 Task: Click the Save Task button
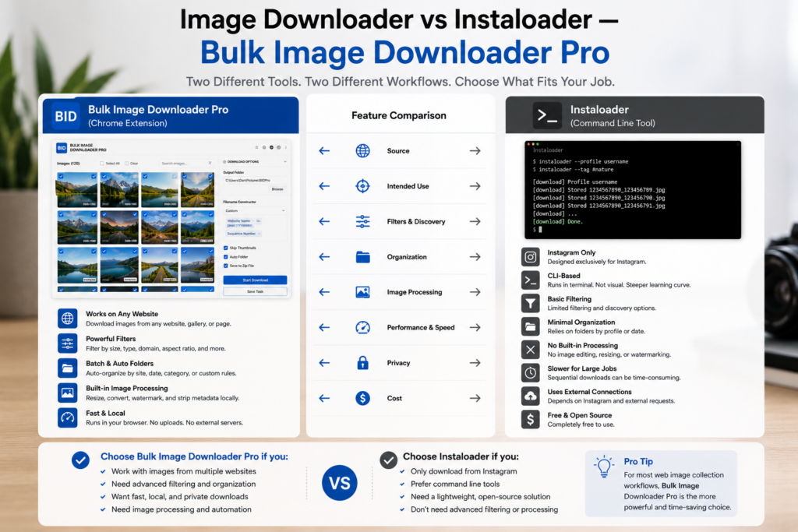pyautogui.click(x=255, y=291)
